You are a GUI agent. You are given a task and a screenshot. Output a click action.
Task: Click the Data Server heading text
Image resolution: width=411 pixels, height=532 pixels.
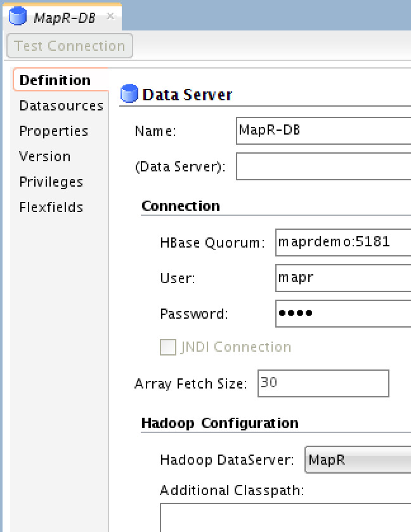tap(187, 95)
